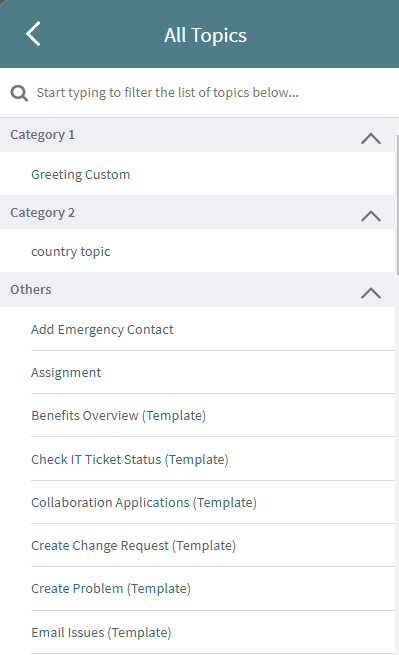Collapse Category 1 with its chevron
Screen dimensions: 399x655
click(x=371, y=138)
